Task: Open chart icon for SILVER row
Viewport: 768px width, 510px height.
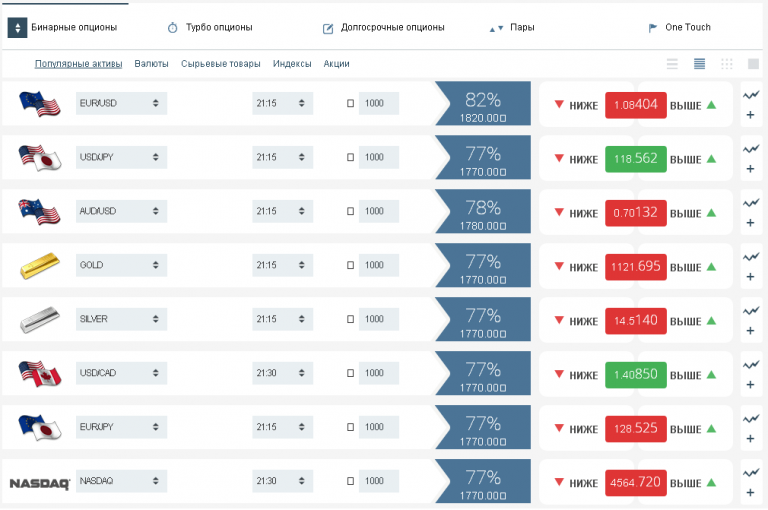Action: (x=750, y=311)
